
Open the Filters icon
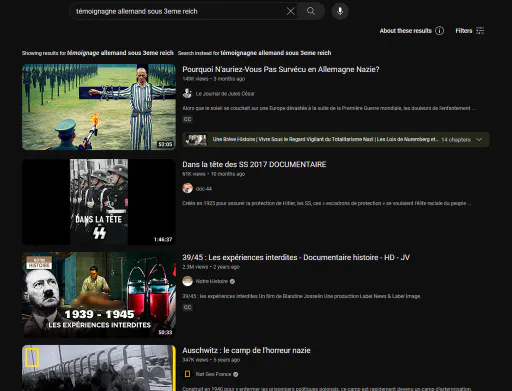tap(480, 31)
